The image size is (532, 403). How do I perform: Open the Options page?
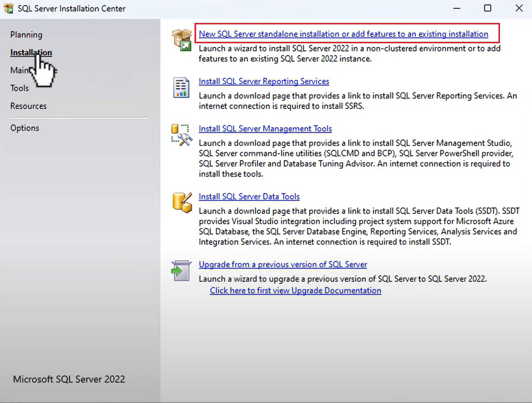(25, 128)
